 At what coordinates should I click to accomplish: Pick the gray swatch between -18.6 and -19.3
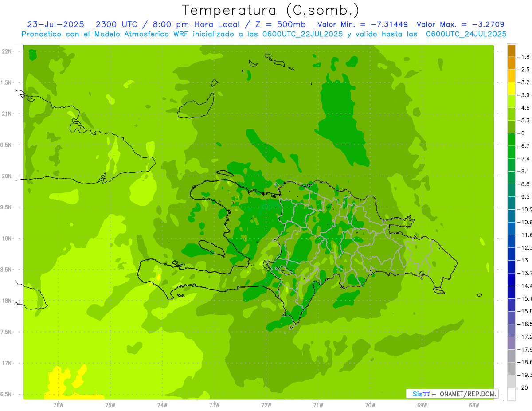click(x=511, y=369)
